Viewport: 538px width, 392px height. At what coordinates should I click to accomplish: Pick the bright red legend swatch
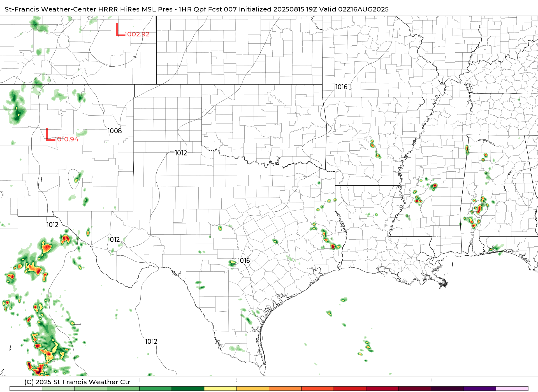tap(350, 389)
